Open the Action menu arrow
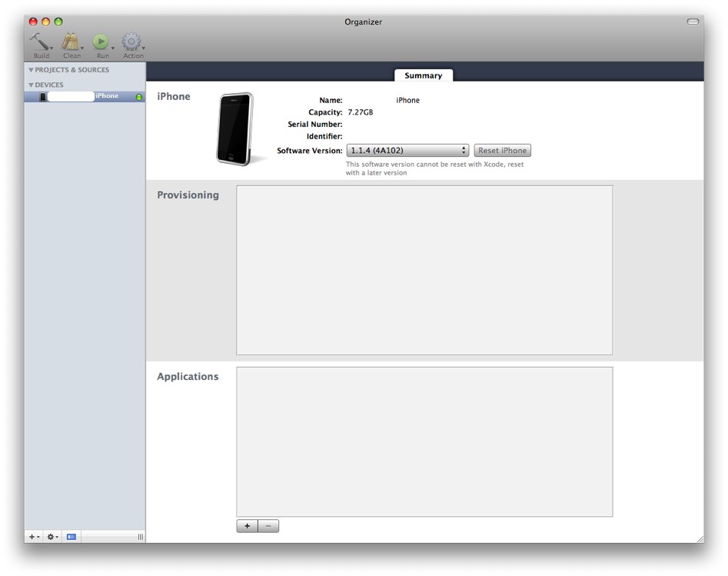This screenshot has width=728, height=576. click(x=144, y=48)
